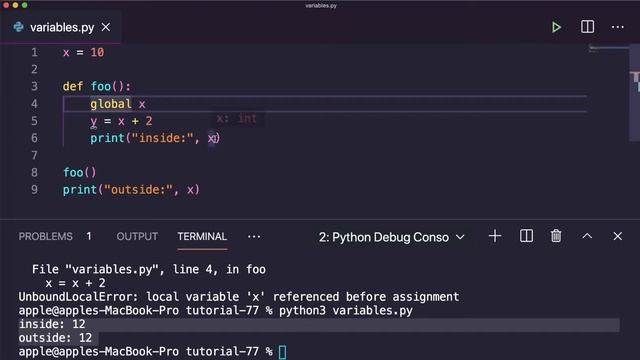Run the Python file with play icon
Viewport: 640px width, 360px height.
(x=556, y=27)
